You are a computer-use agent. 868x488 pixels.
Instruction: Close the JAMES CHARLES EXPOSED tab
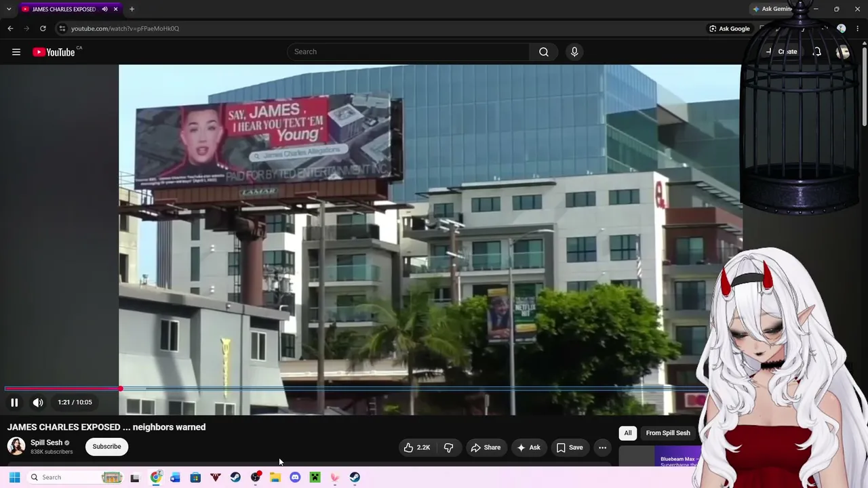pyautogui.click(x=116, y=9)
